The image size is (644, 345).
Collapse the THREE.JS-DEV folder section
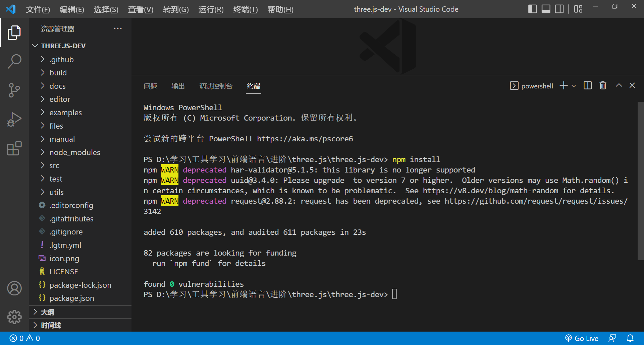80,46
